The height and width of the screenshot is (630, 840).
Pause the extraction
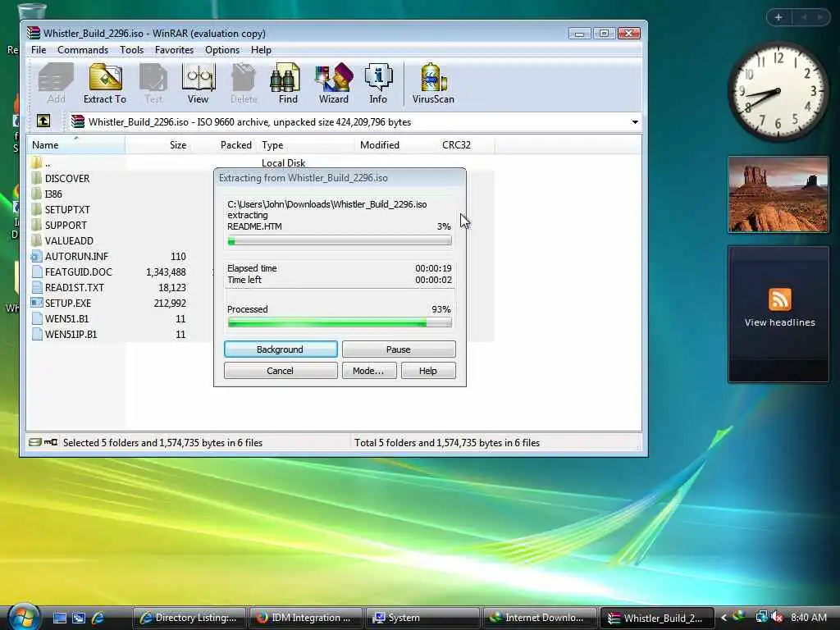399,349
